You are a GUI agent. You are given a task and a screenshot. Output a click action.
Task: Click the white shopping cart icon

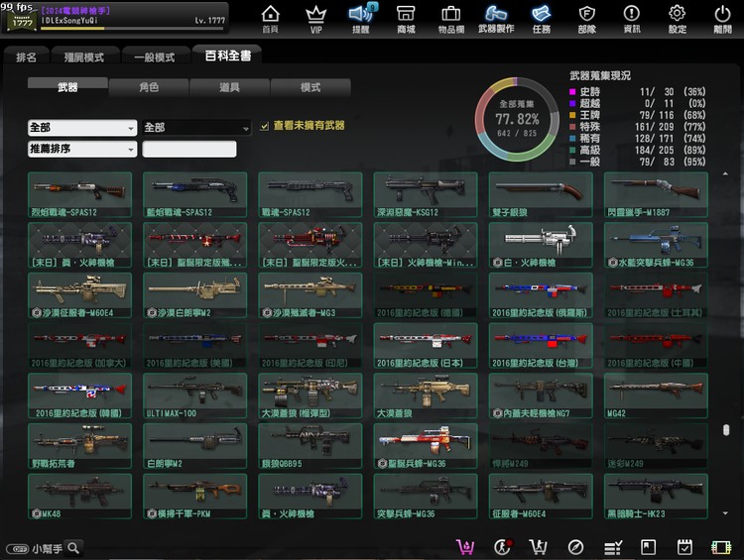[x=539, y=547]
